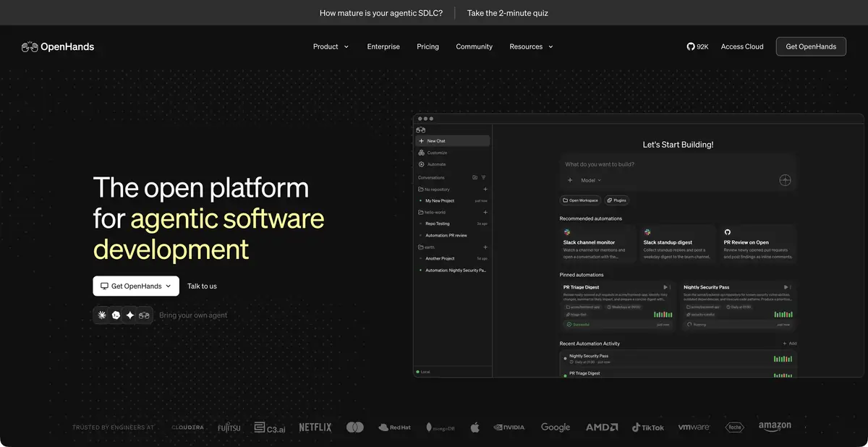Click the OpenHands icon atop the app sidebar

[x=421, y=129]
